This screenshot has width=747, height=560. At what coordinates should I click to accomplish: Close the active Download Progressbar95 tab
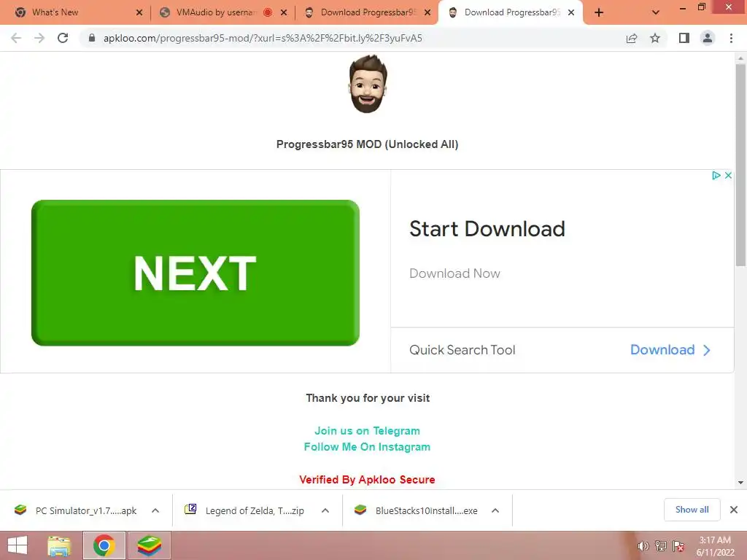point(571,13)
